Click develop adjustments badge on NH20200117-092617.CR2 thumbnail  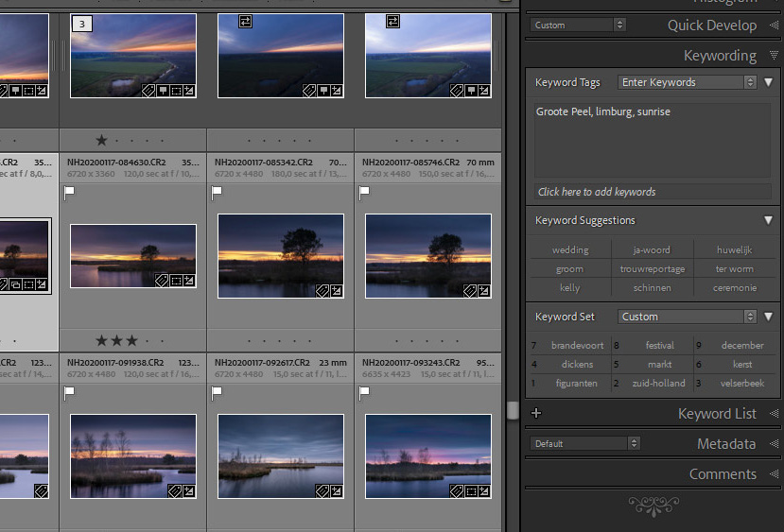tap(337, 491)
